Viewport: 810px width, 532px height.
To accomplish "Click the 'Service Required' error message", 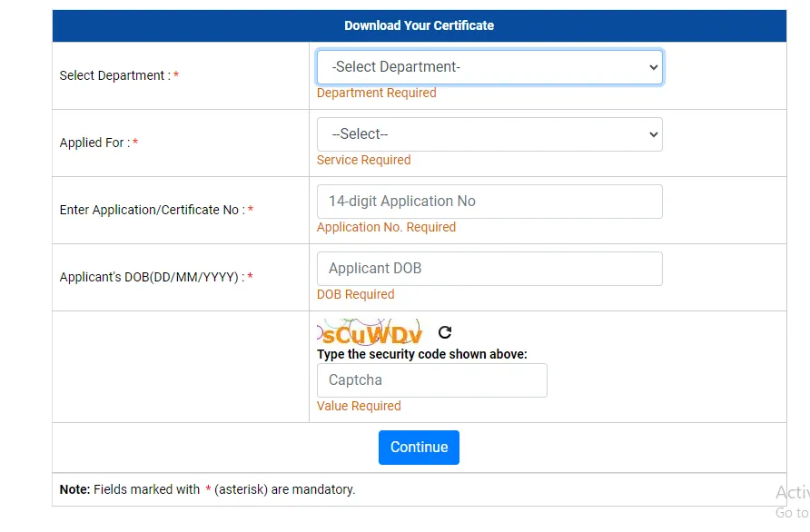I will click(363, 161).
